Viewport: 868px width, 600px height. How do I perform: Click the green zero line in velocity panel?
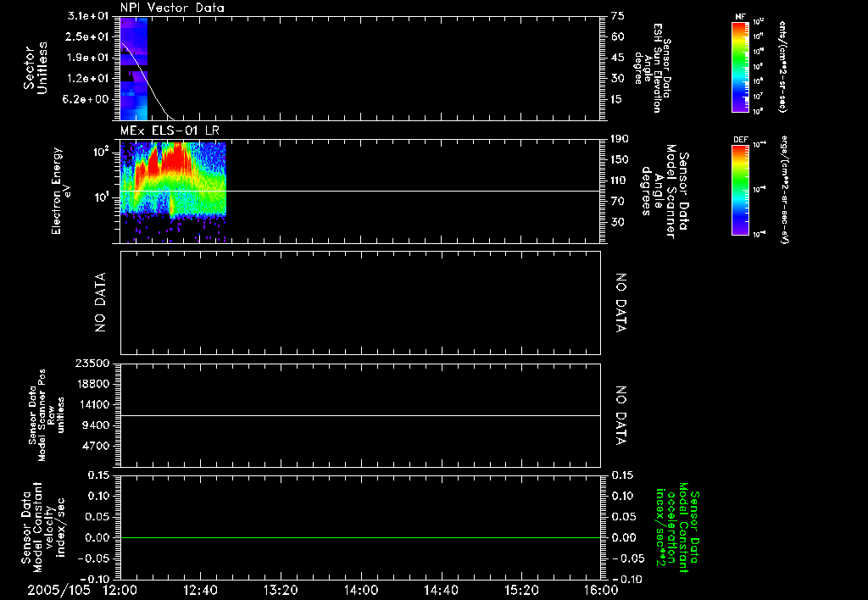pos(360,537)
